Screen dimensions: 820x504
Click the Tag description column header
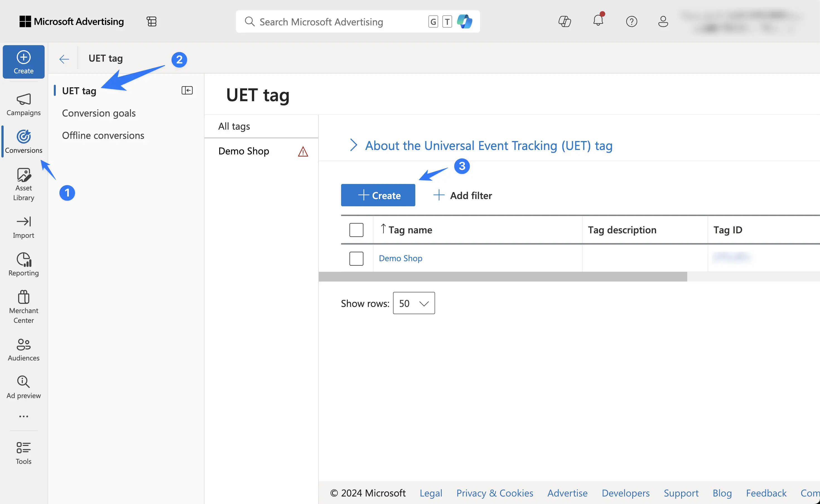click(x=622, y=230)
